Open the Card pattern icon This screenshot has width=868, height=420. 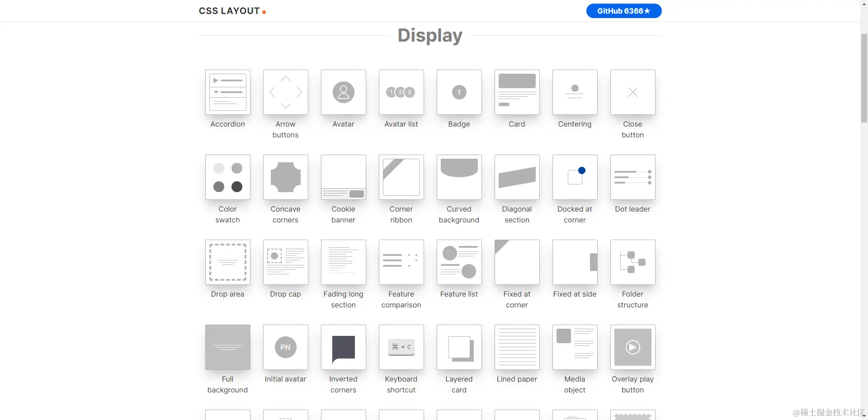[517, 92]
